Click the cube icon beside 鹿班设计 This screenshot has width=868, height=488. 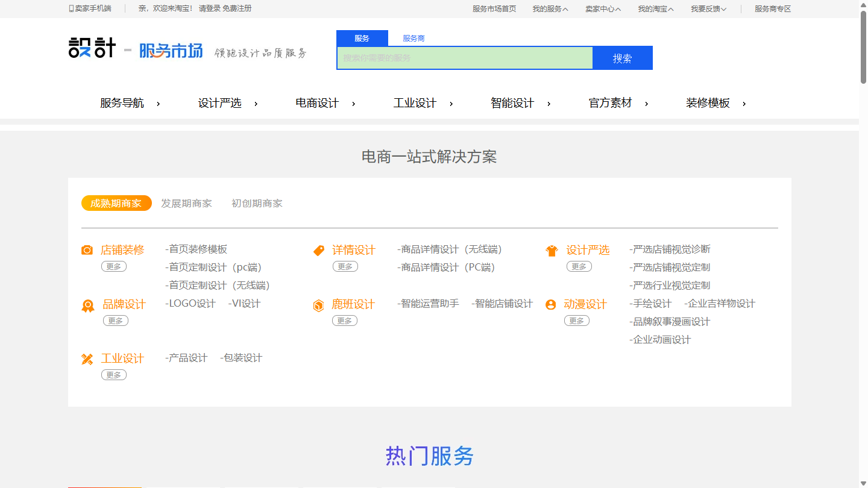(318, 306)
